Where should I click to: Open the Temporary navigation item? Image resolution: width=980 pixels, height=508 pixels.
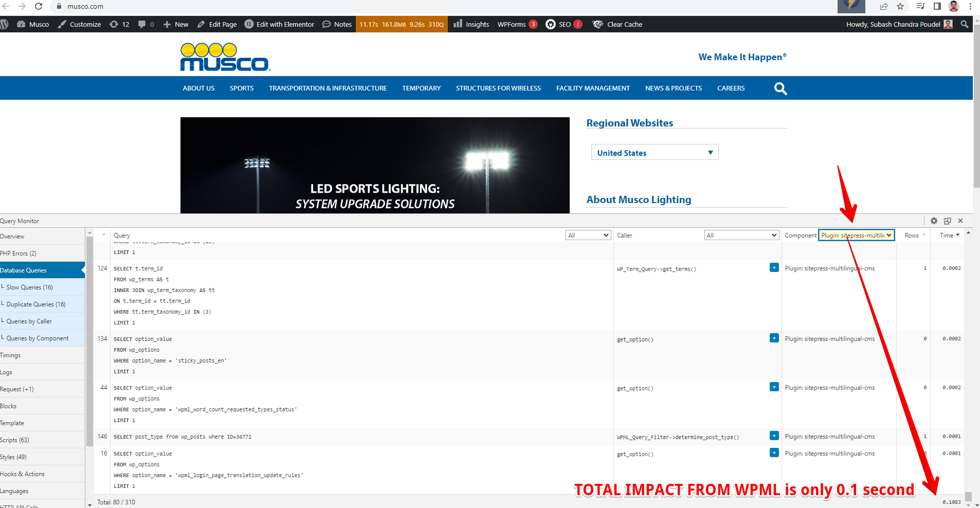(421, 88)
